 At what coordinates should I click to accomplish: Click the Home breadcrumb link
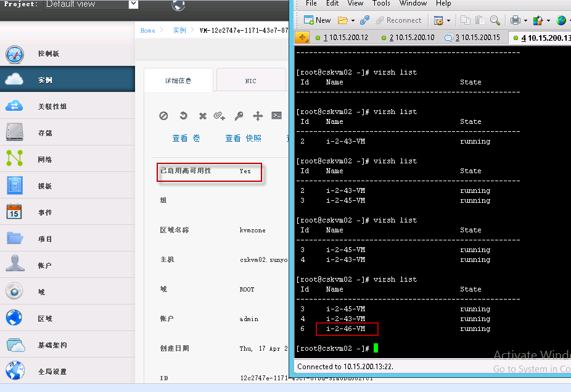(147, 31)
